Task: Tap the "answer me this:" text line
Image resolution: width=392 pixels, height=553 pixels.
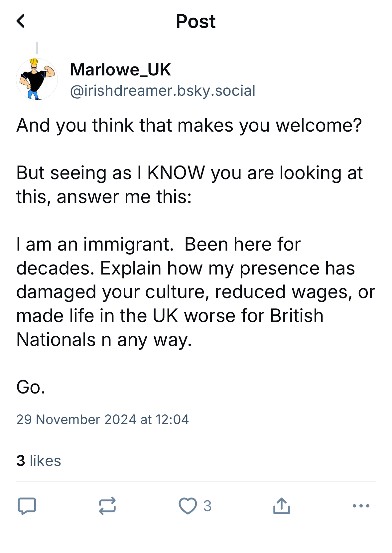Action: pos(124,197)
